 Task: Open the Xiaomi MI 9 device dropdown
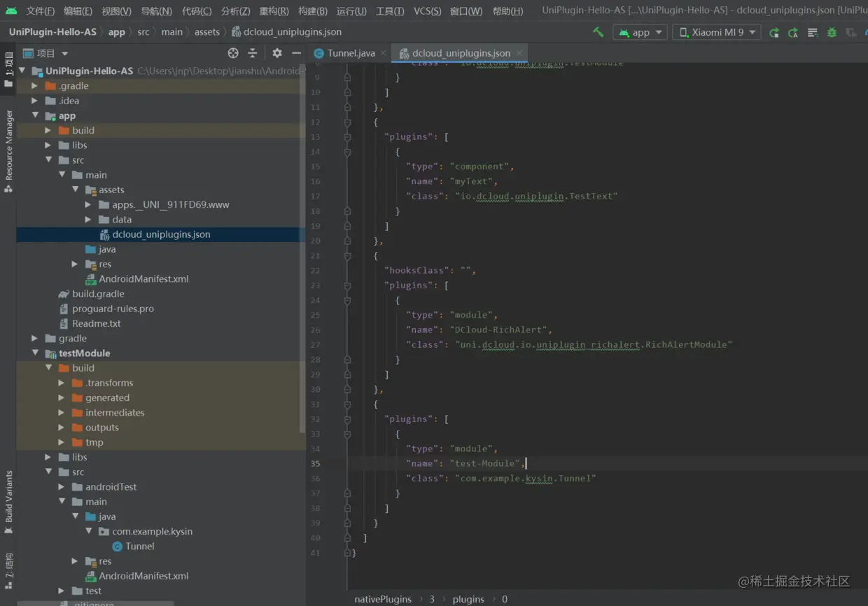click(717, 32)
